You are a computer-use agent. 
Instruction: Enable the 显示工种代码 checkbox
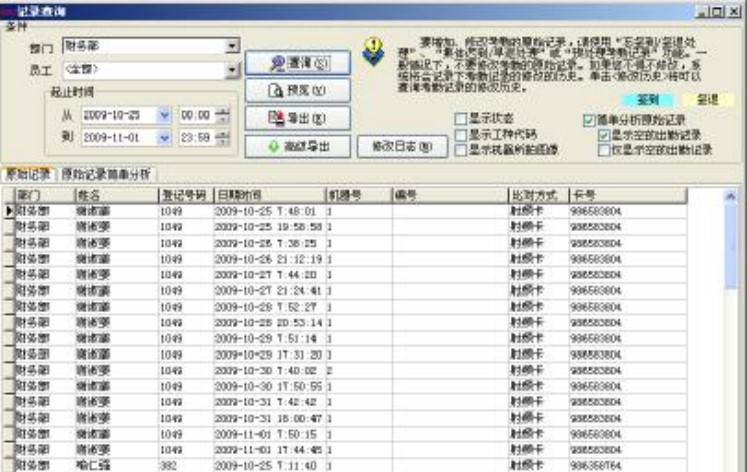click(x=461, y=135)
